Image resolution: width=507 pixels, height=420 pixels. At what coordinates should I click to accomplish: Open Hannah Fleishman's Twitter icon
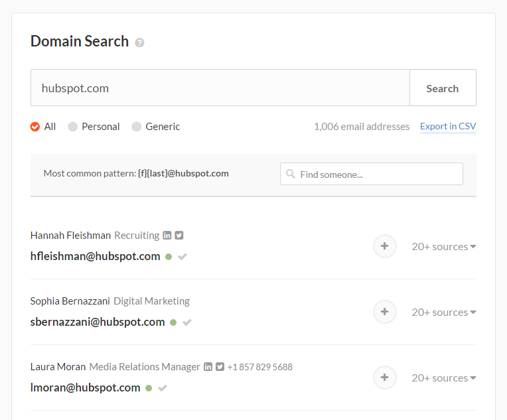click(x=179, y=236)
